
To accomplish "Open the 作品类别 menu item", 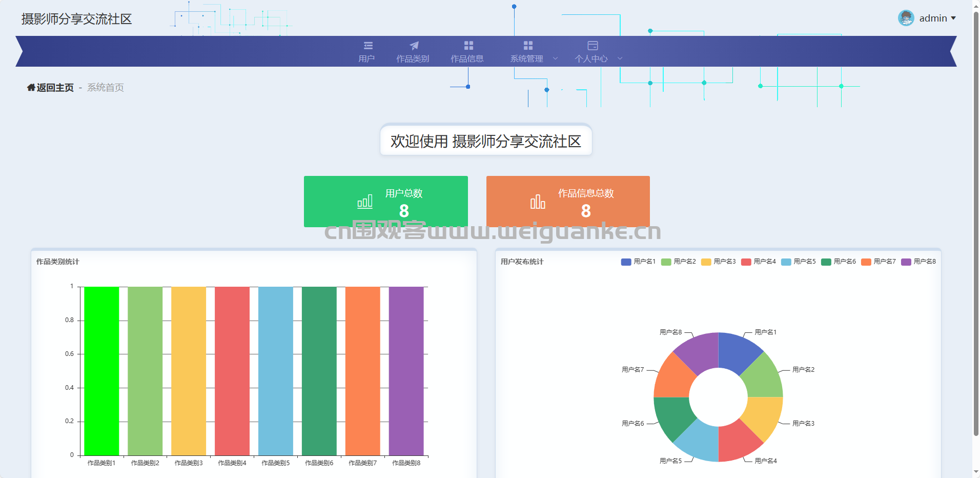I will tap(413, 52).
